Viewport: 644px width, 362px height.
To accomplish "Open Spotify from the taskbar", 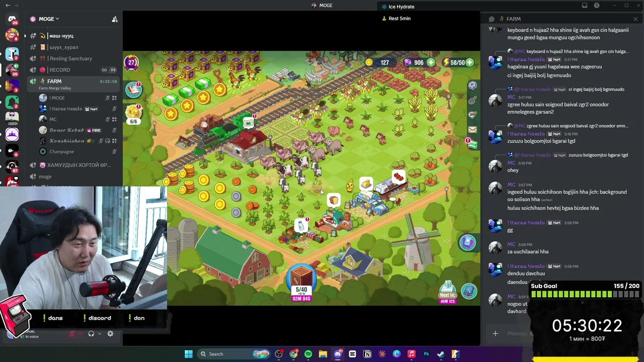I will [x=308, y=354].
